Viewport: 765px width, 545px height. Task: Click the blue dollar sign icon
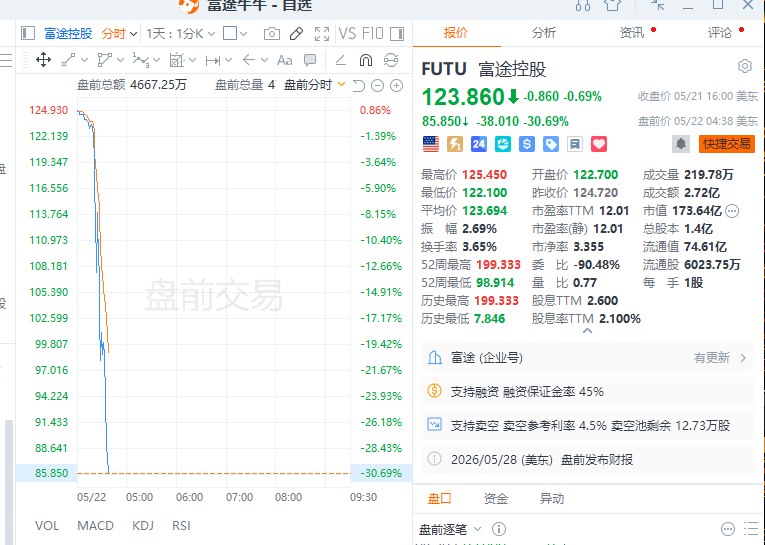pos(526,144)
